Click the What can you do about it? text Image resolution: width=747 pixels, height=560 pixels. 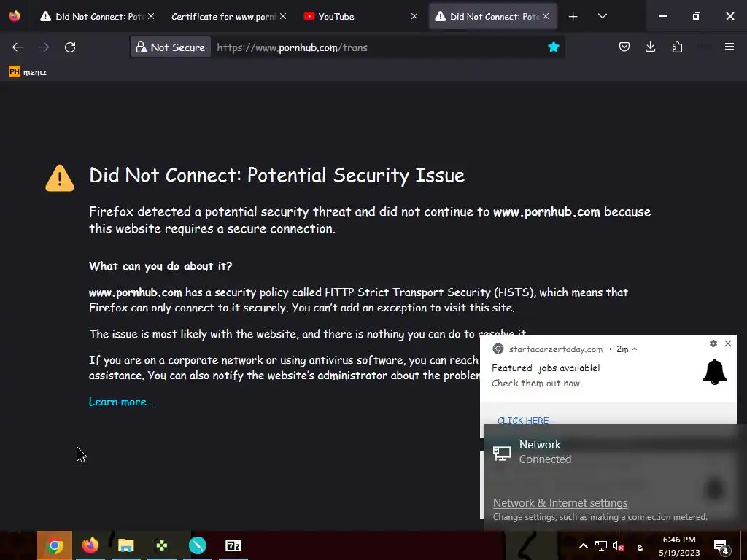click(160, 265)
